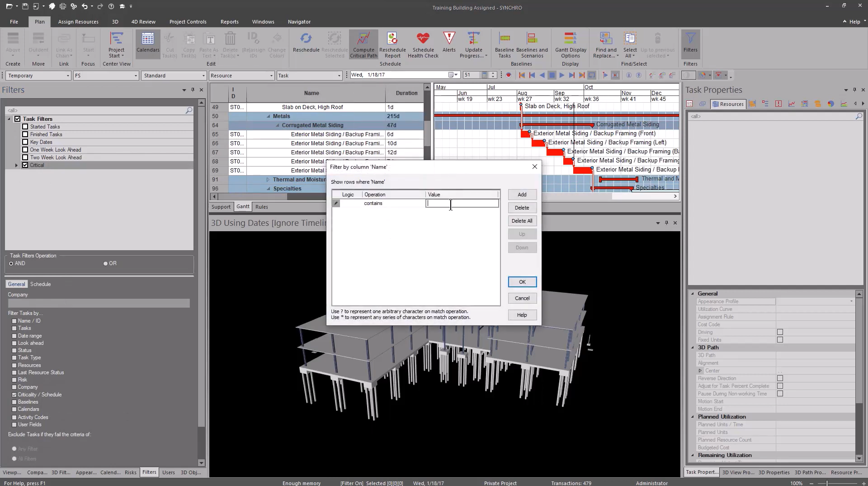Open the Find and Replace tool
Image resolution: width=868 pixels, height=486 pixels.
606,45
